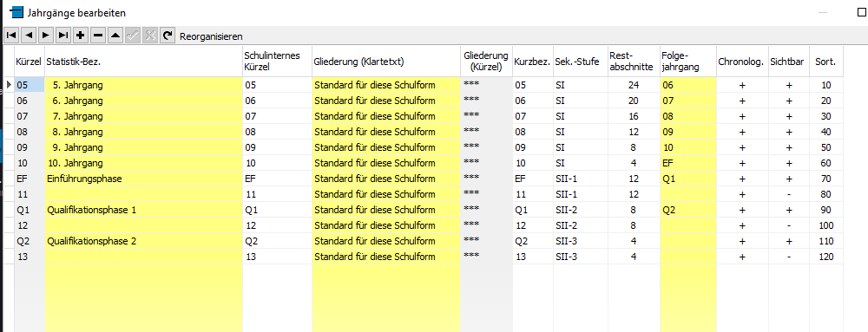Toggle Sichtbar for Q2 row
The image size is (868, 332).
[789, 241]
